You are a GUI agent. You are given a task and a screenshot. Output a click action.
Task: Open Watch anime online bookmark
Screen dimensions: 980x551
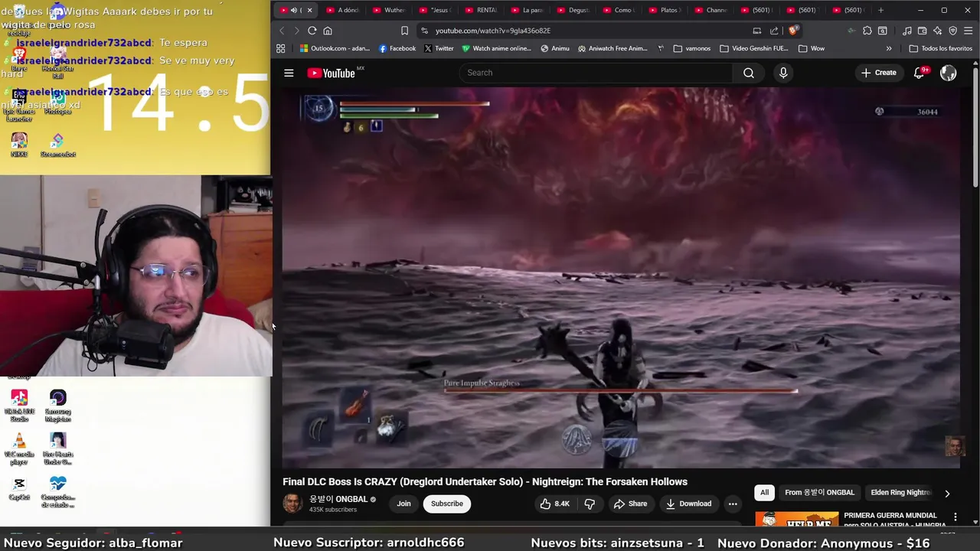(x=496, y=48)
